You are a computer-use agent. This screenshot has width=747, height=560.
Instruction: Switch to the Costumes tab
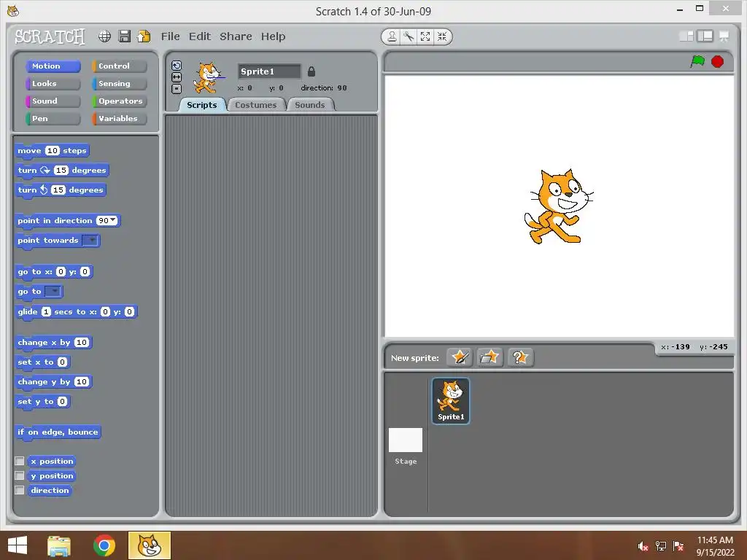pyautogui.click(x=256, y=105)
